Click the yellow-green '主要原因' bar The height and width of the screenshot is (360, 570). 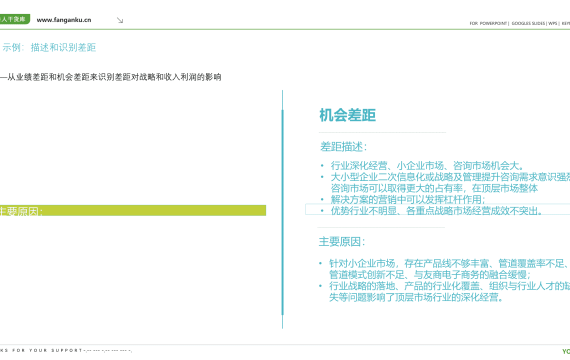pyautogui.click(x=133, y=211)
